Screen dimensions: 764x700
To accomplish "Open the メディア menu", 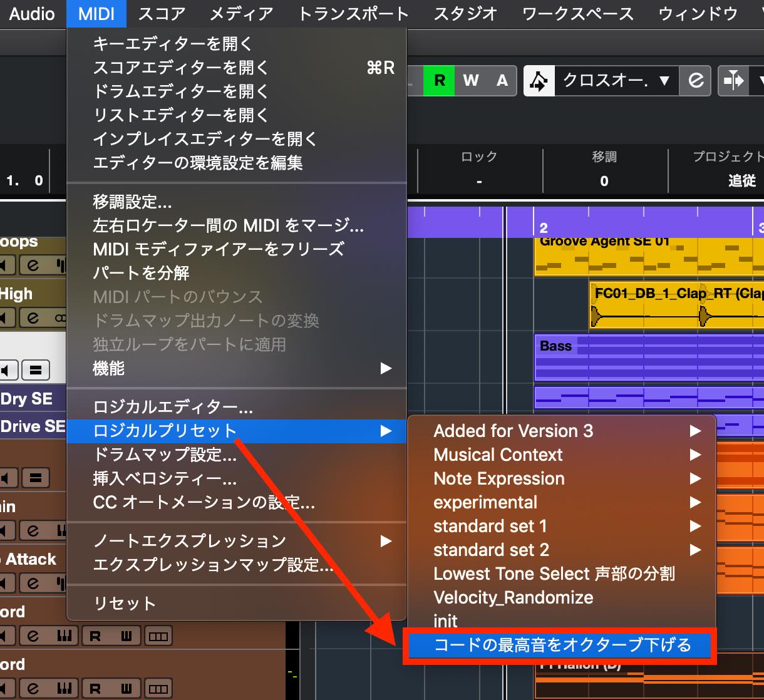I will click(x=241, y=13).
